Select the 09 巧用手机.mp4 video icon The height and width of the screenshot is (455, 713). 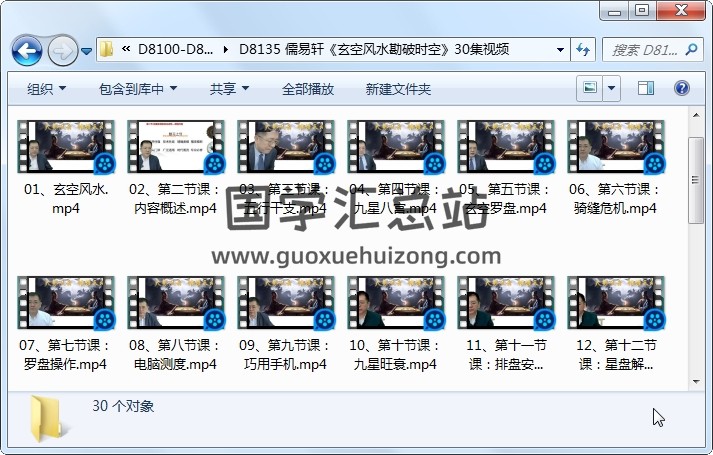[286, 303]
